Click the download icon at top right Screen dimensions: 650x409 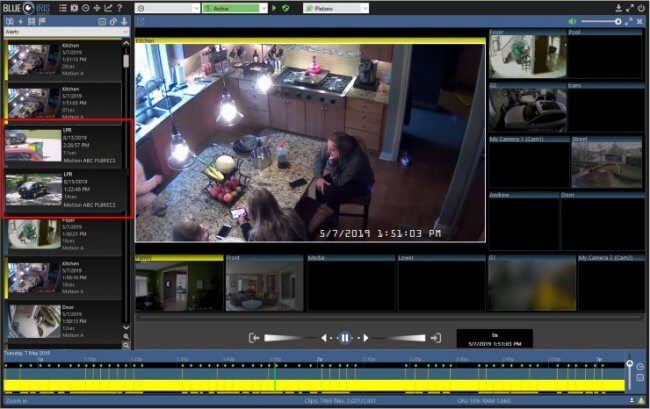618,8
